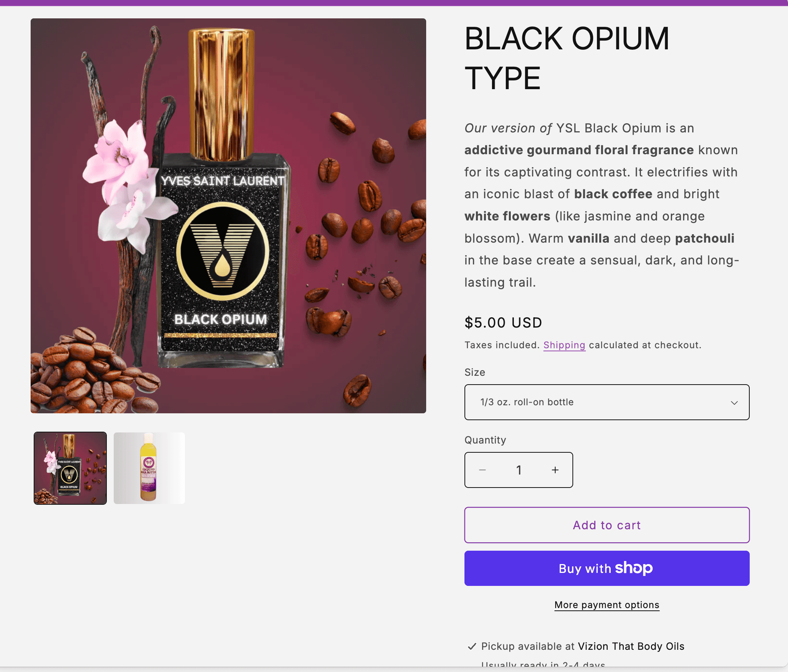Viewport: 788px width, 672px height.
Task: Click the Vizion That Body Oils pickup location
Action: click(x=631, y=646)
